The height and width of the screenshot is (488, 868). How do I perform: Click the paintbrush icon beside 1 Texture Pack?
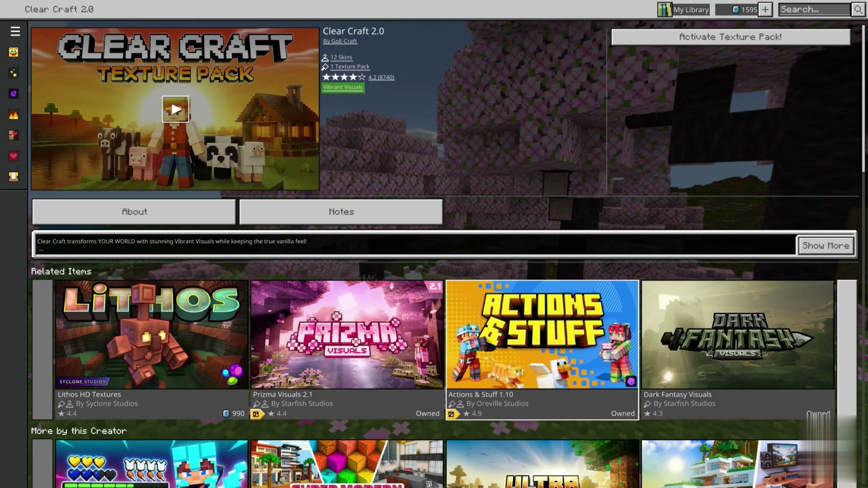pos(325,66)
